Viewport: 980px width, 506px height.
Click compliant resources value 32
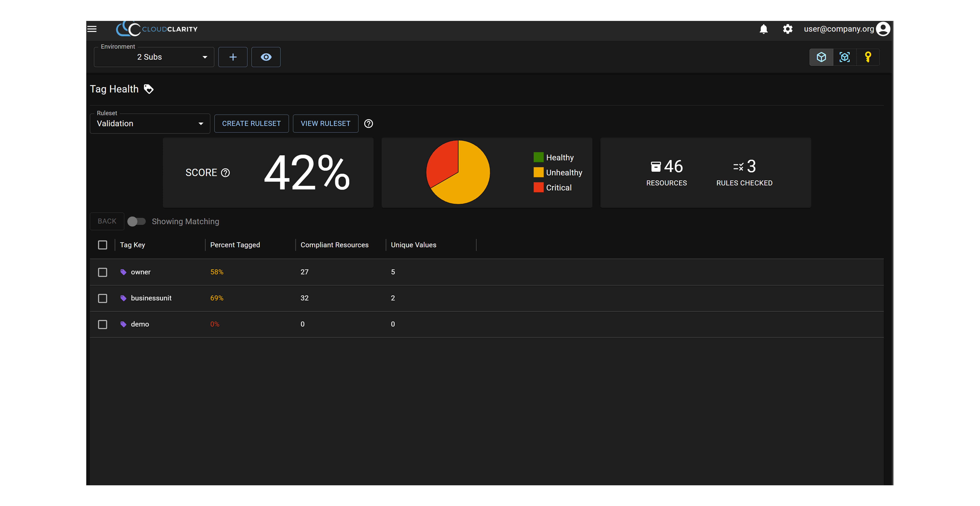click(x=304, y=298)
